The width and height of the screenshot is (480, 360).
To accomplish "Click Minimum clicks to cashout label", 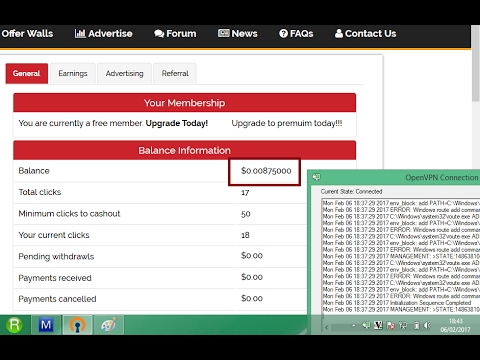I will (x=69, y=214).
